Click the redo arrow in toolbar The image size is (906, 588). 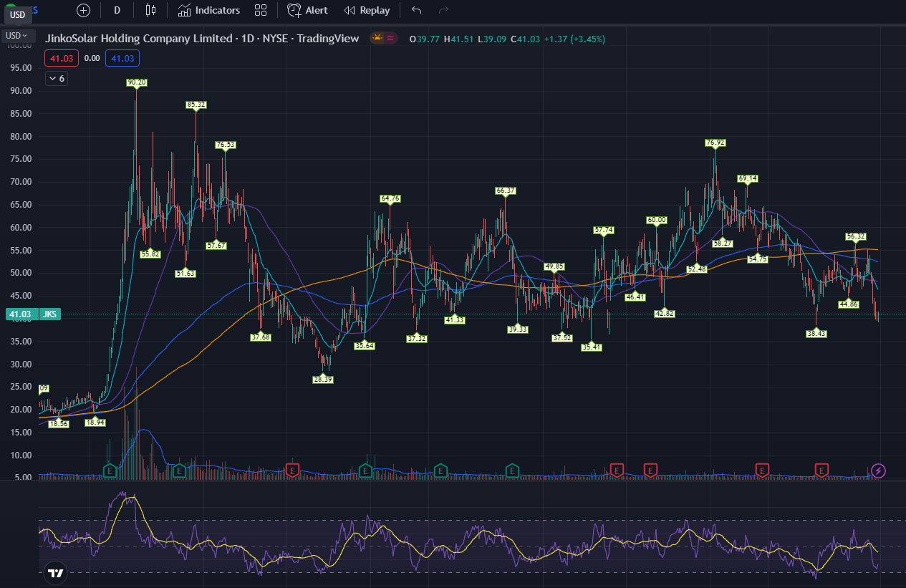click(443, 10)
